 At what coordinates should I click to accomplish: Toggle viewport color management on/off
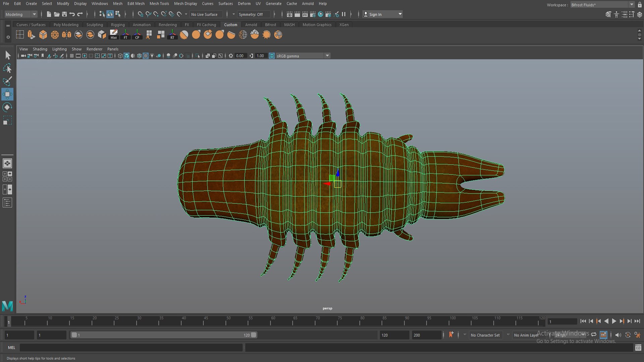(x=272, y=56)
